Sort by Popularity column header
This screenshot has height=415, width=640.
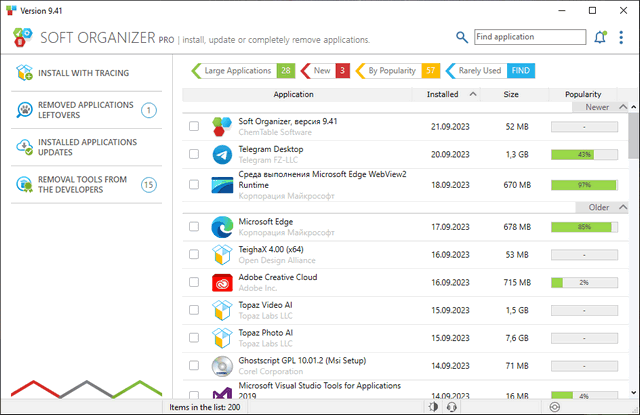coord(583,94)
